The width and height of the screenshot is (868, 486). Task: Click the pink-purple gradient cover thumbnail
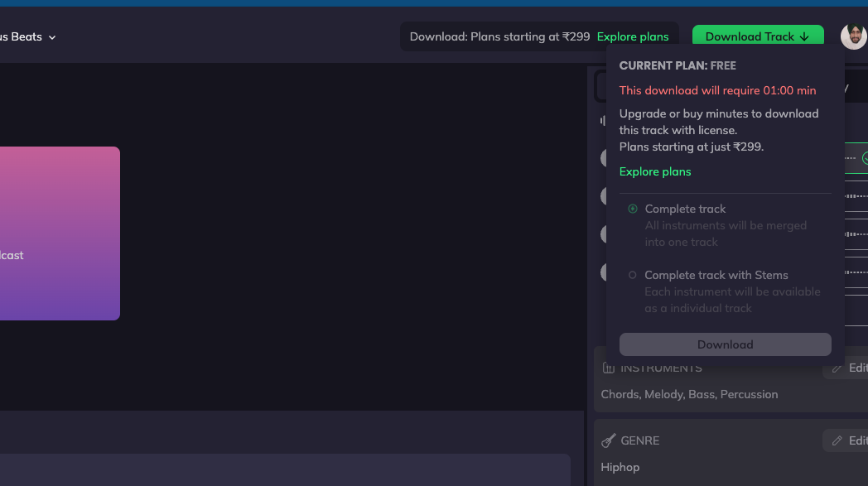(60, 233)
